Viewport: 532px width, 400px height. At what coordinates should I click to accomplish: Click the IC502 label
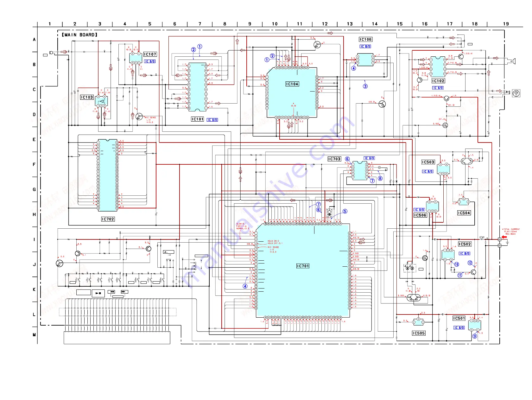pos(465,244)
